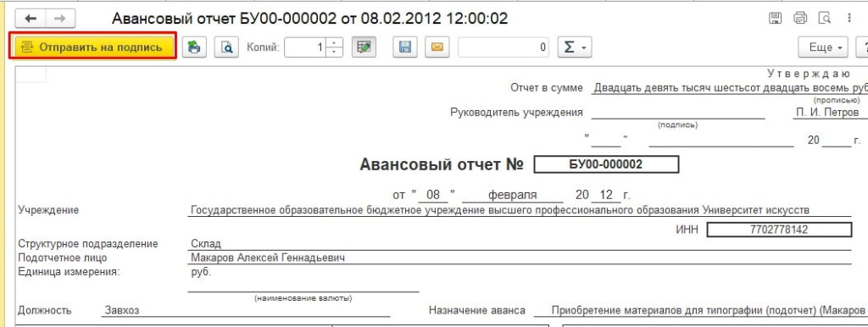
Task: Click the grey save icon in the title bar
Action: (776, 19)
